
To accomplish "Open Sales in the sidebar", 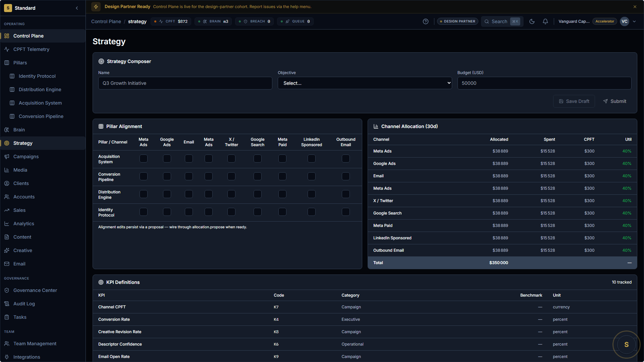I will point(43,210).
